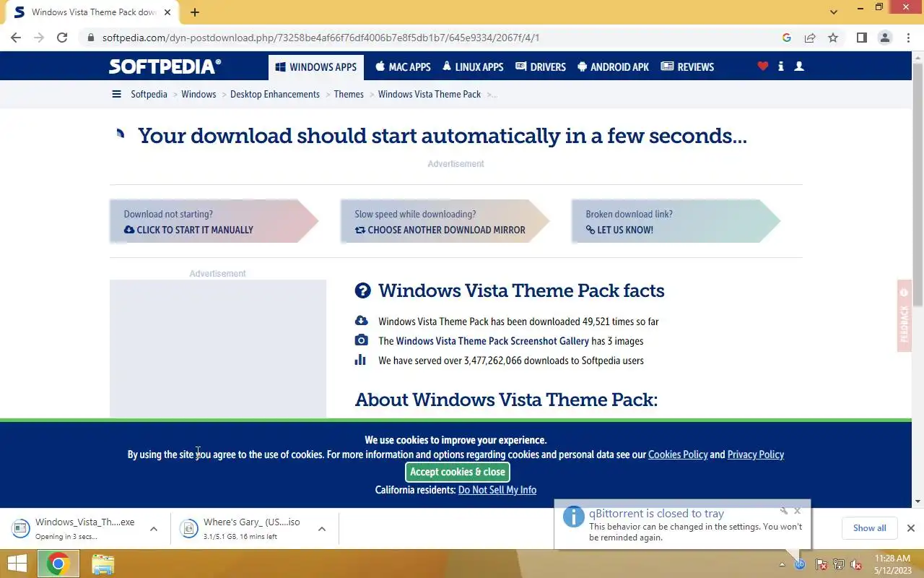Click Chrome on the taskbar

[58, 564]
